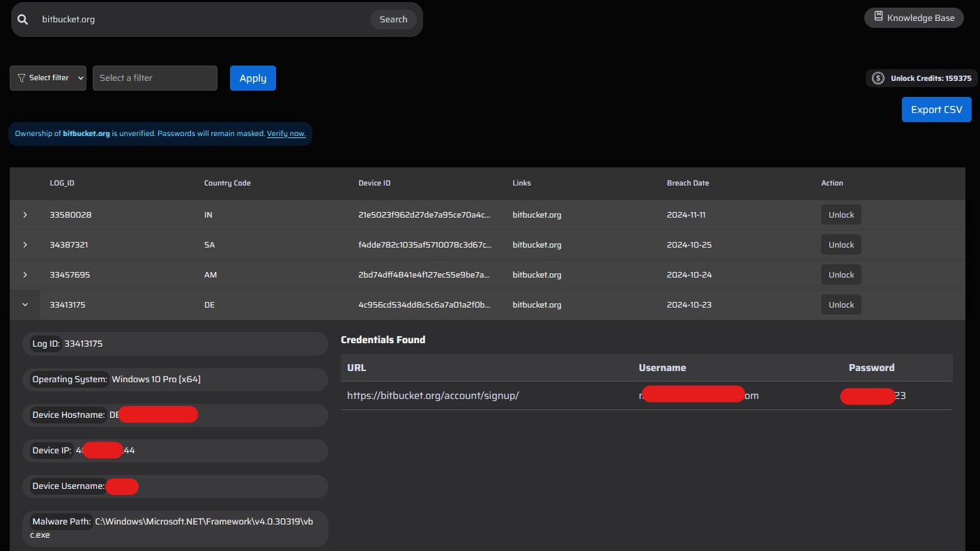Unlock the 2024-10-23 breach entry

841,305
